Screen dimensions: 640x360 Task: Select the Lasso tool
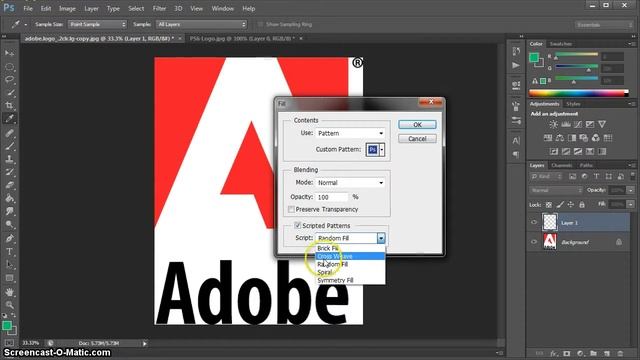[x=9, y=80]
